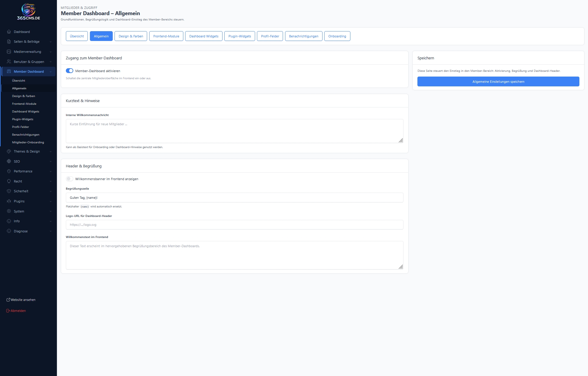Click the Dashboard home icon
The height and width of the screenshot is (376, 588).
pyautogui.click(x=9, y=32)
